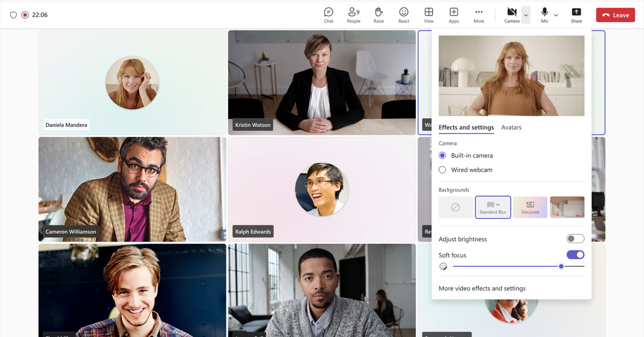Open More video effects and settings
The width and height of the screenshot is (644, 337).
point(481,288)
